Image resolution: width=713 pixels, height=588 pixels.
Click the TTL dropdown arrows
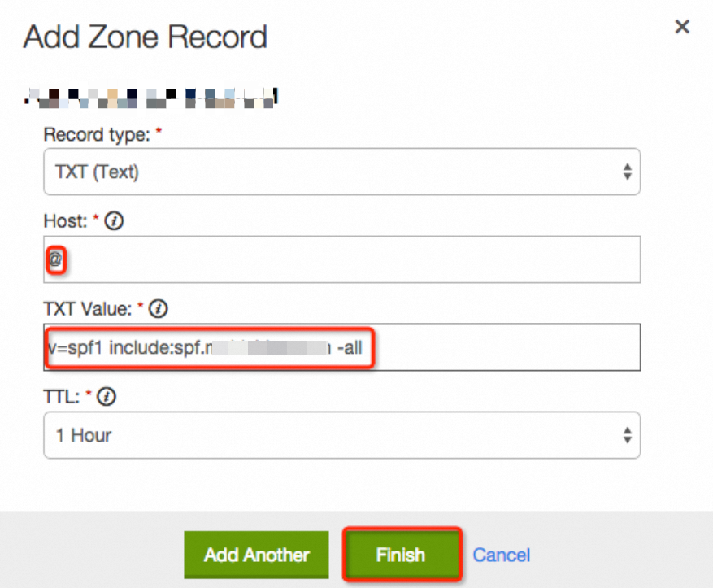(x=627, y=435)
